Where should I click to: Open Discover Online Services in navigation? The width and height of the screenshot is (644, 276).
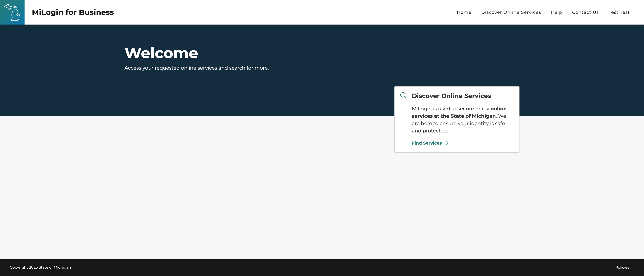pyautogui.click(x=511, y=12)
